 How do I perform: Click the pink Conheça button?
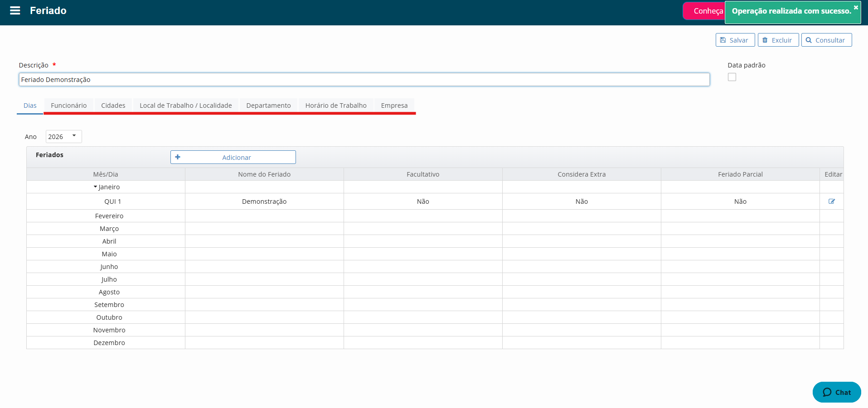pyautogui.click(x=704, y=11)
